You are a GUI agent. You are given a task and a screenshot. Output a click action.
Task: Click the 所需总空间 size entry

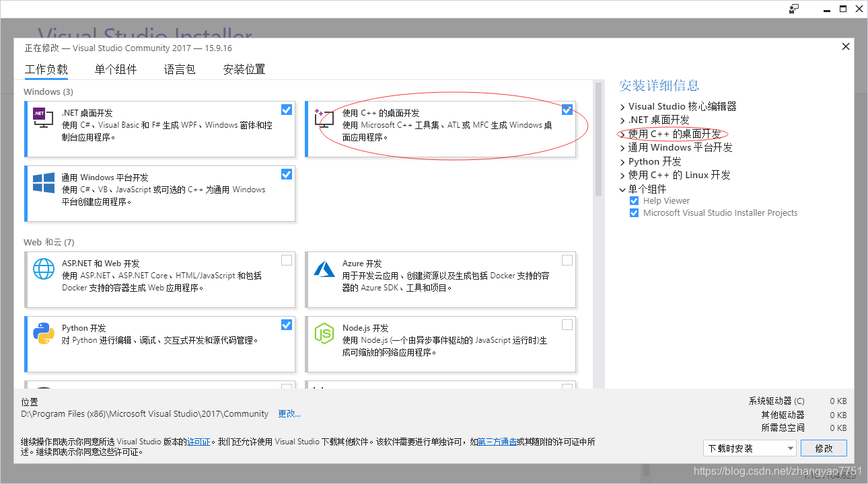click(x=804, y=428)
